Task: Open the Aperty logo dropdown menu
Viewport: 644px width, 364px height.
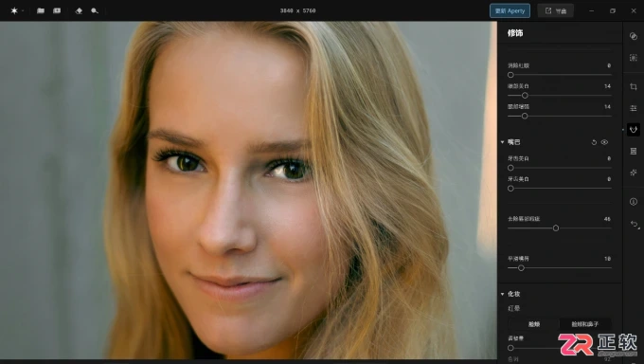Action: click(x=16, y=10)
